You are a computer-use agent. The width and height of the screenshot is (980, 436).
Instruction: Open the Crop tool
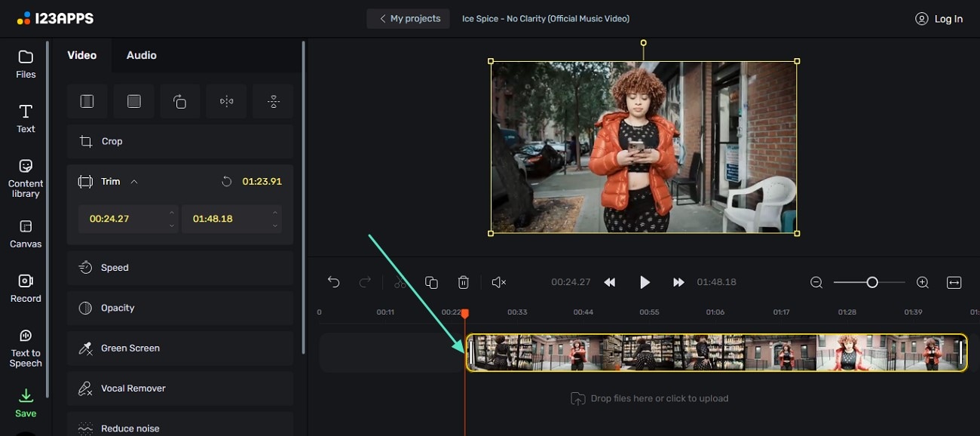pos(180,141)
